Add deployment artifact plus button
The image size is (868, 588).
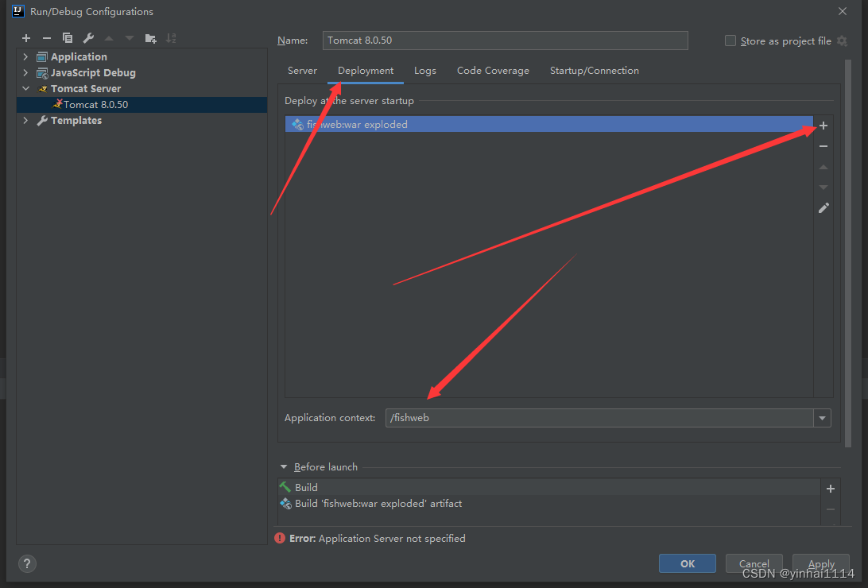823,126
